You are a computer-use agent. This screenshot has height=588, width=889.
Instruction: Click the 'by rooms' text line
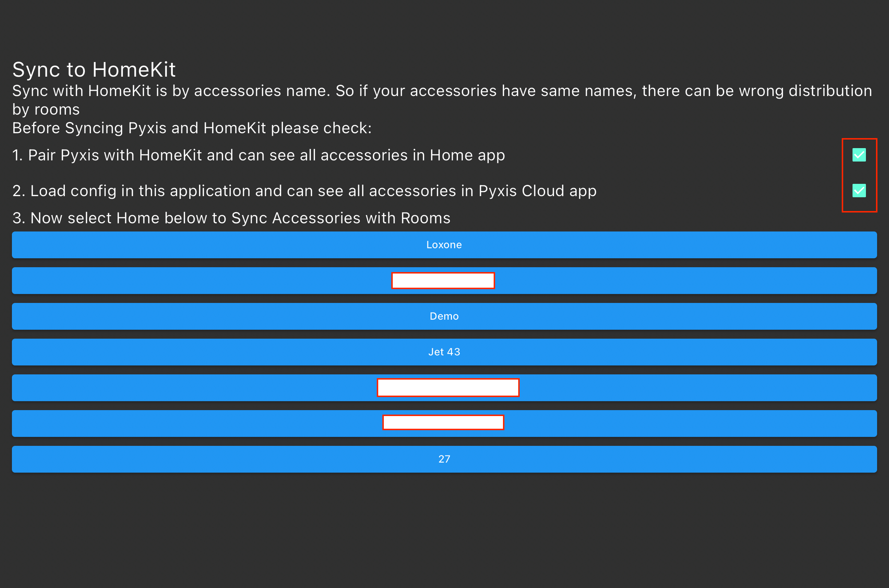click(46, 109)
